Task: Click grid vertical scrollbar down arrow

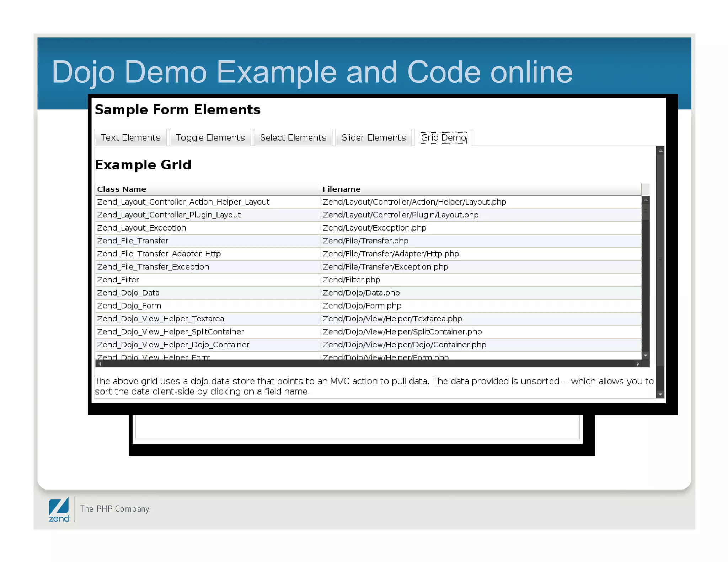Action: (x=646, y=355)
